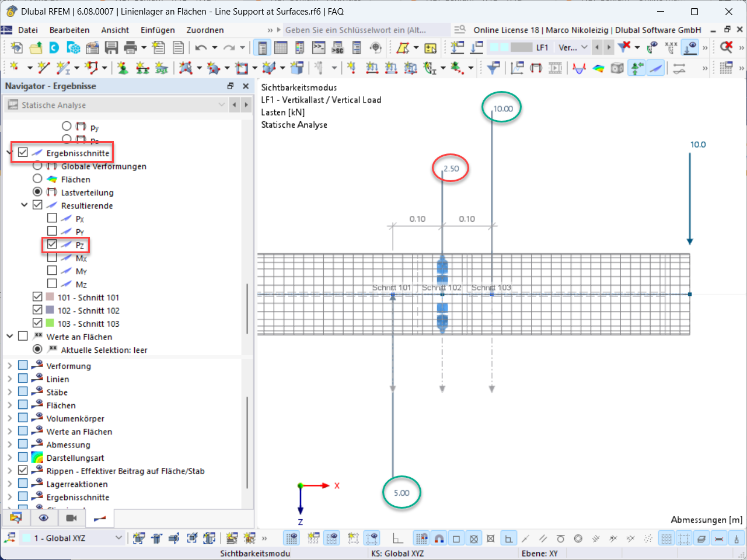
Task: Select the new nodal support icon
Action: (123, 68)
